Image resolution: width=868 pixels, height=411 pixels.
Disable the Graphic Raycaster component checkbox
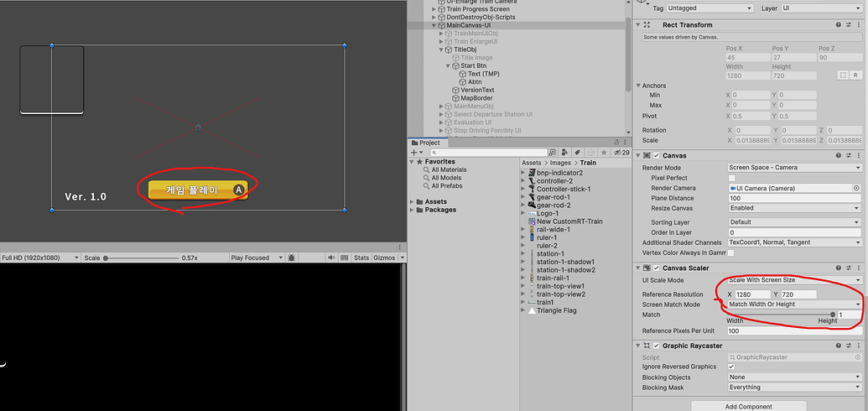click(x=657, y=346)
